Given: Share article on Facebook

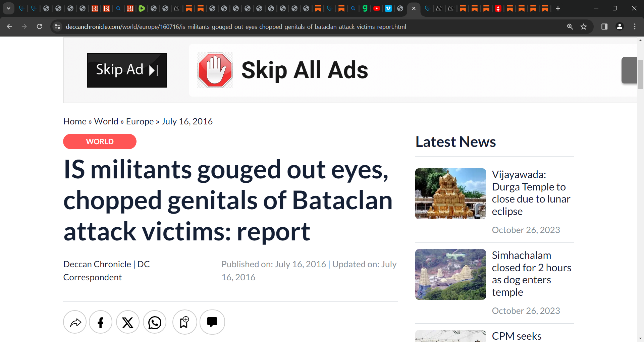Looking at the screenshot, I should pyautogui.click(x=101, y=322).
